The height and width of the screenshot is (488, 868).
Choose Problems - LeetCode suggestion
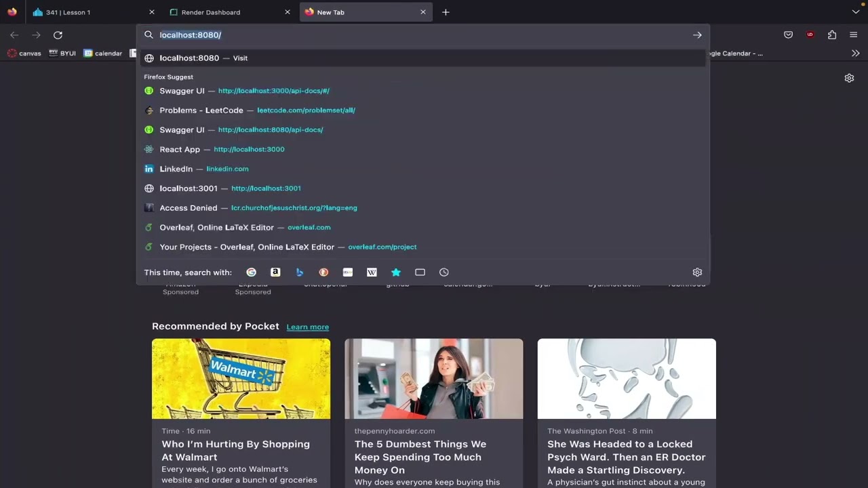pos(423,110)
